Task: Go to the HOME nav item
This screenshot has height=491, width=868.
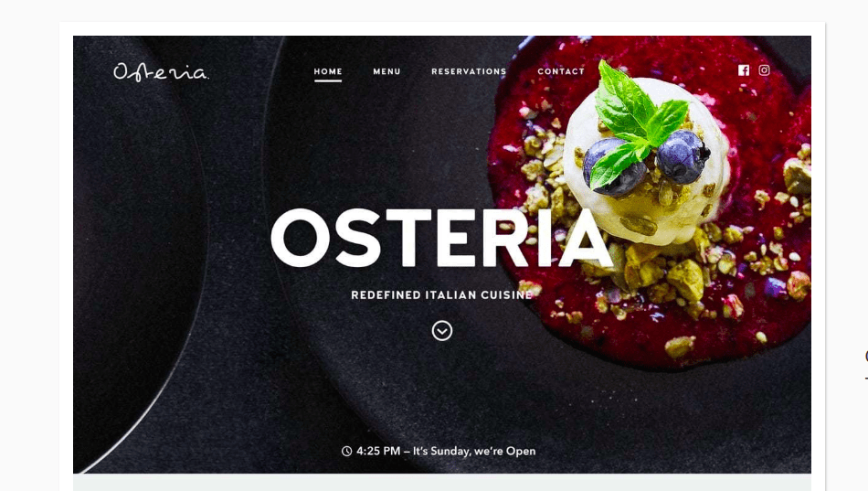Action: pos(328,71)
